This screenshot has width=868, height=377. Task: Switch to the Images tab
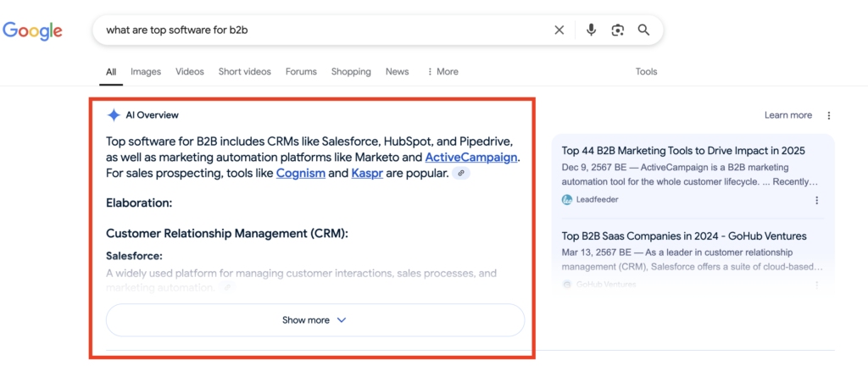(x=146, y=71)
